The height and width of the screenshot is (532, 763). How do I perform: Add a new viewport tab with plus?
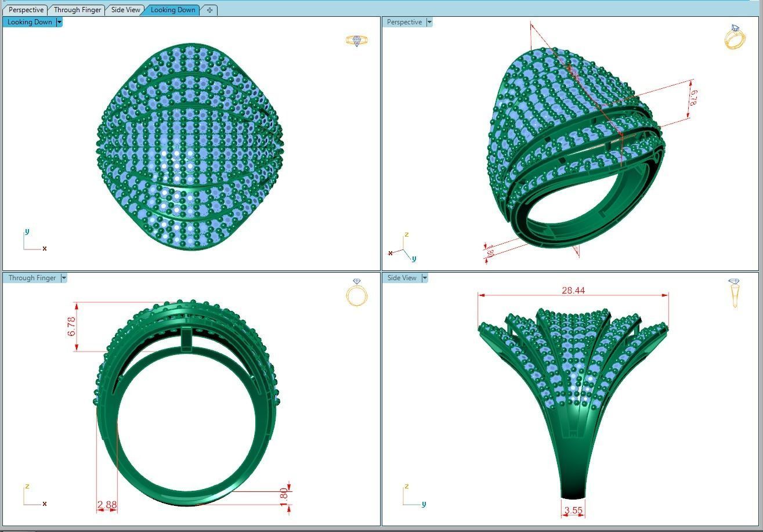(x=209, y=10)
